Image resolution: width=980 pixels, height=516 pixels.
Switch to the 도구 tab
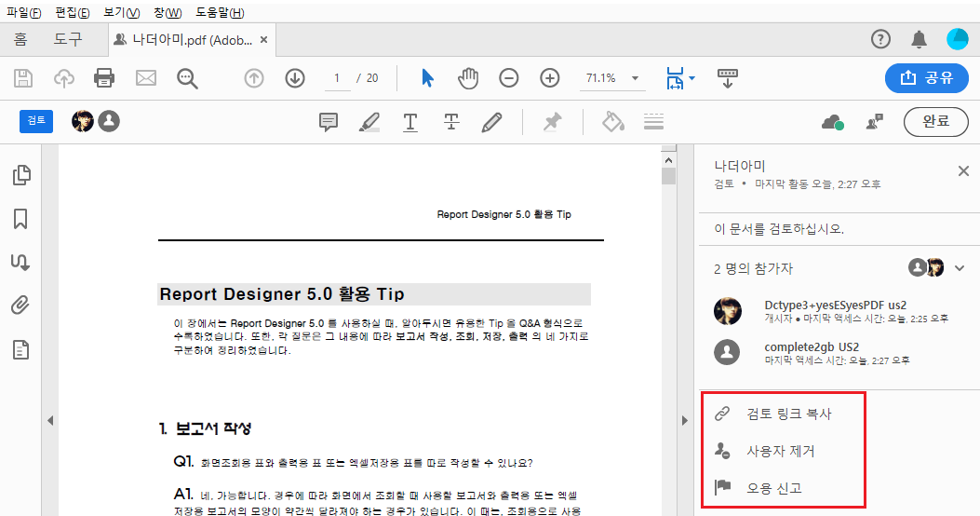pyautogui.click(x=68, y=39)
